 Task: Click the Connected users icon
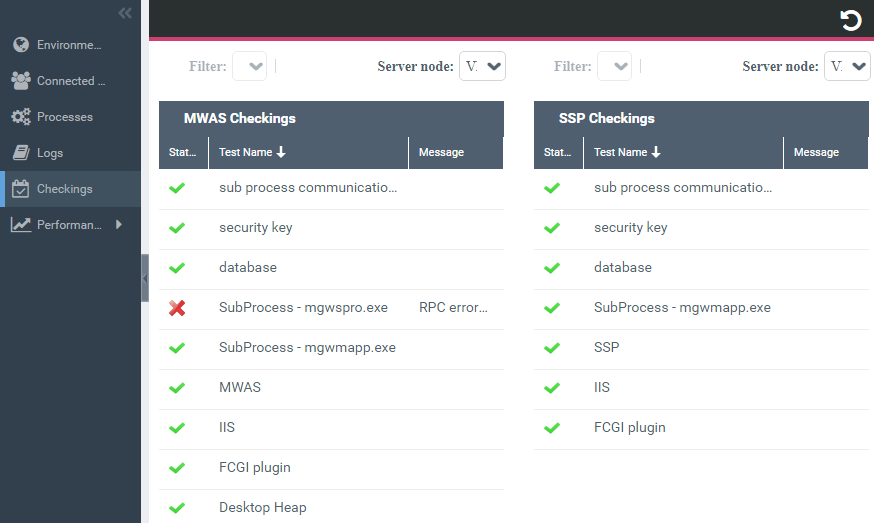(20, 81)
